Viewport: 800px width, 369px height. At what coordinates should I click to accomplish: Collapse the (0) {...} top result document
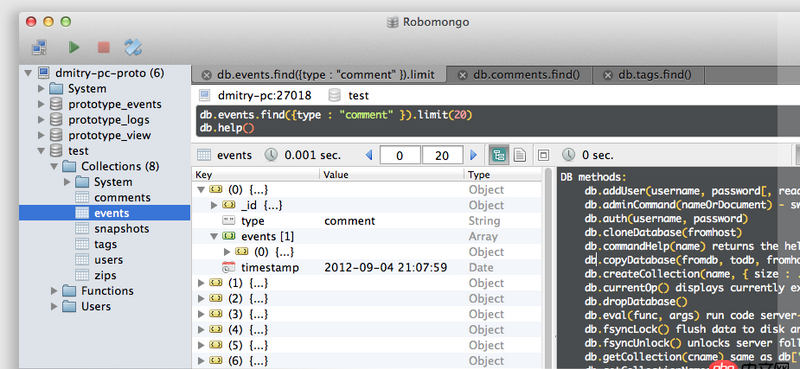pyautogui.click(x=201, y=190)
